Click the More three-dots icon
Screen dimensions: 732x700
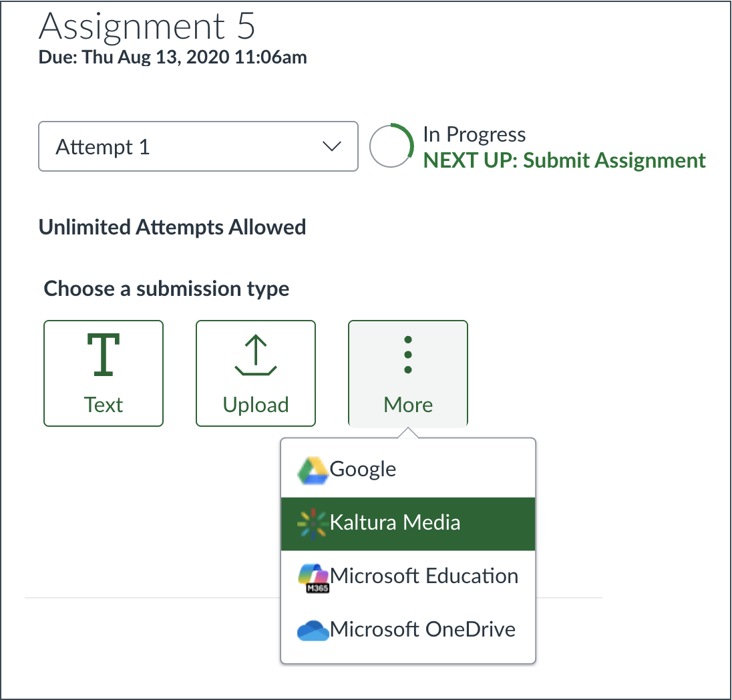(x=408, y=355)
